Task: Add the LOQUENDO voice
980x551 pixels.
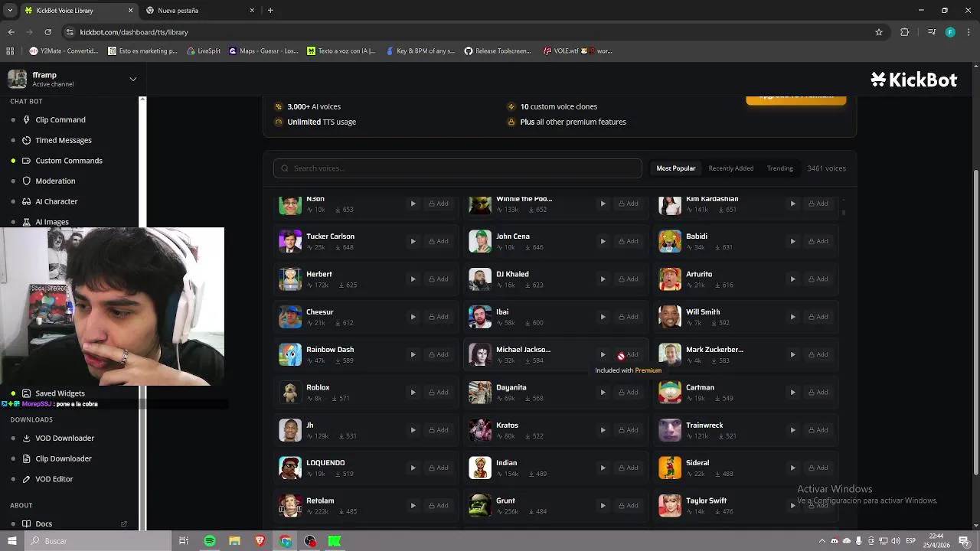Action: click(x=439, y=468)
